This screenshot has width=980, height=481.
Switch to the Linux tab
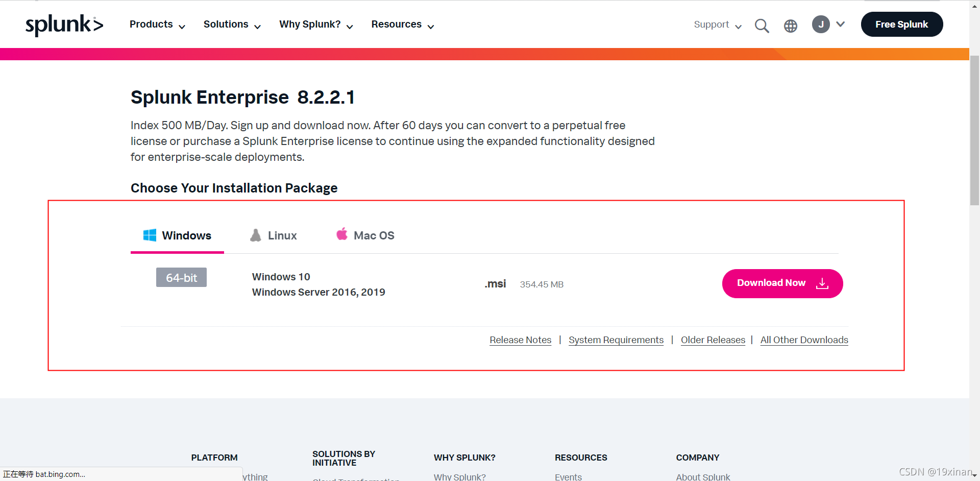[x=273, y=235]
